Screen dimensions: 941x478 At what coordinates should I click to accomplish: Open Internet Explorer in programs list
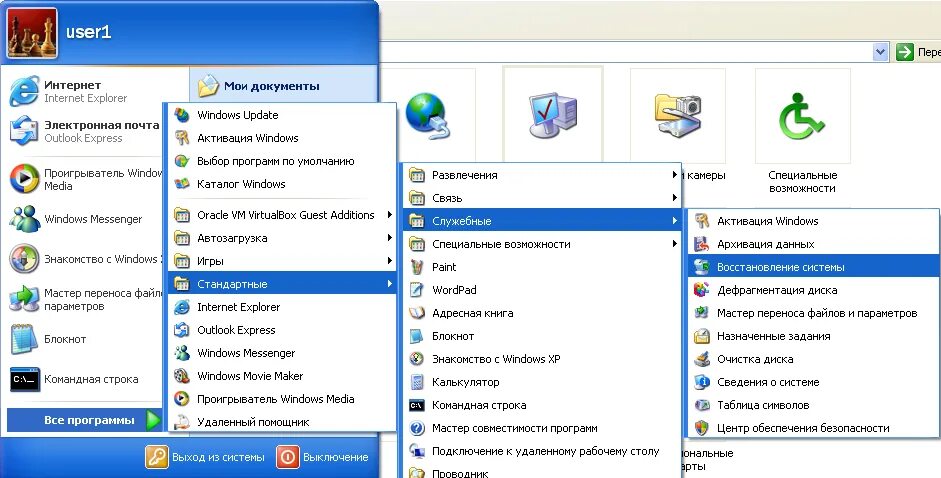click(x=282, y=307)
